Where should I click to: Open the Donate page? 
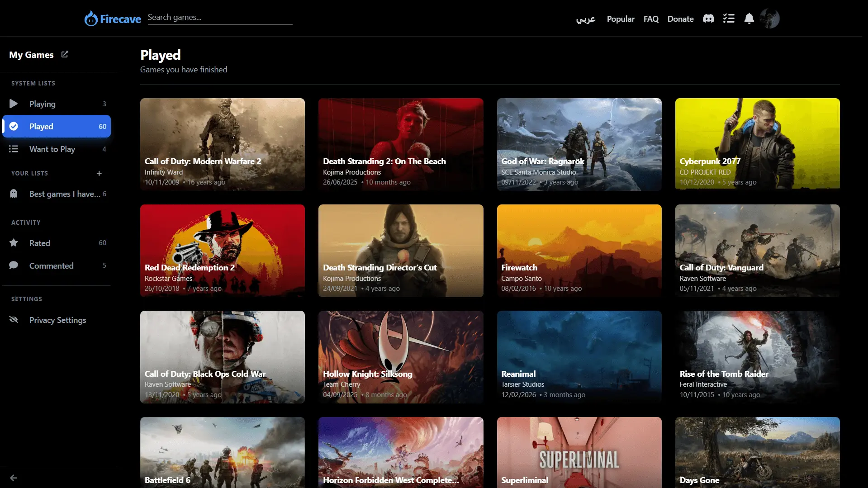680,19
